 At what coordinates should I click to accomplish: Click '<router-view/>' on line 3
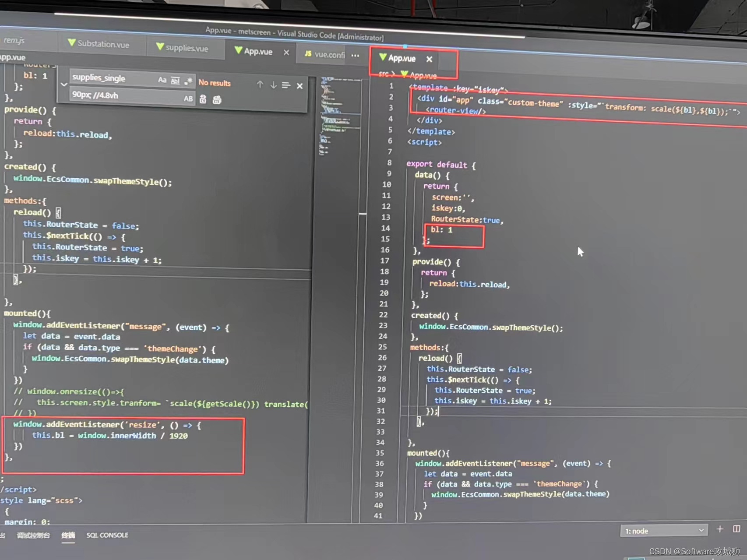(455, 110)
